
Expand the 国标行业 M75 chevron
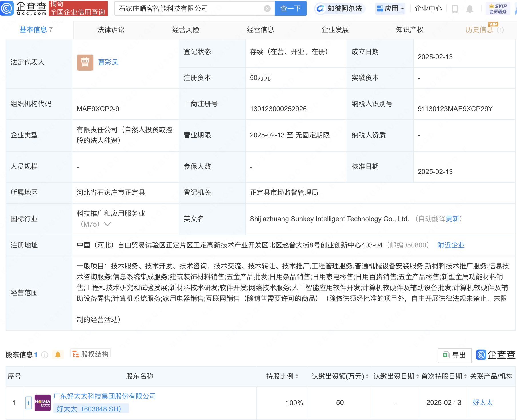[107, 224]
